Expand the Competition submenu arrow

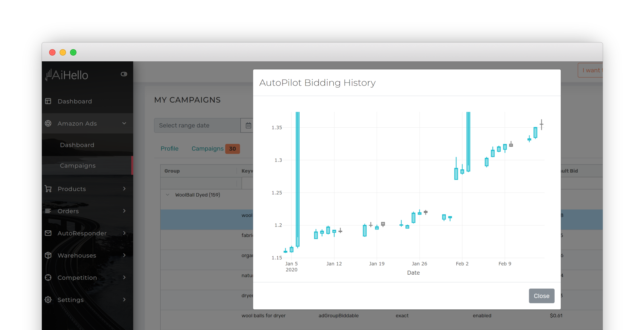(124, 277)
